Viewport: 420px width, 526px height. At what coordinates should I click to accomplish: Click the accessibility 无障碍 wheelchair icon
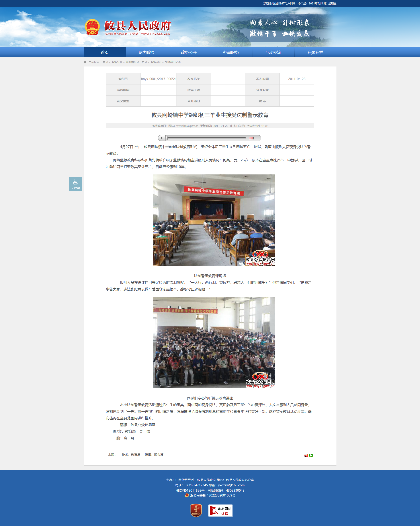pyautogui.click(x=75, y=184)
